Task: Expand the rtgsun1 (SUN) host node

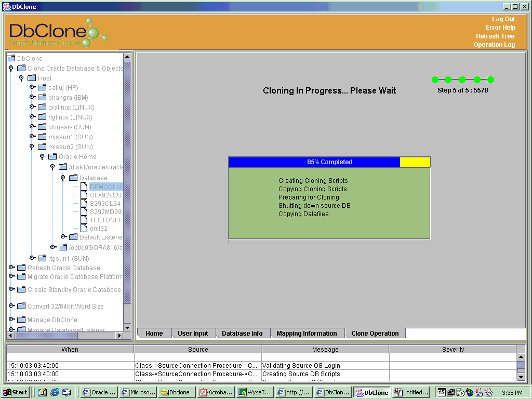Action: (32, 258)
